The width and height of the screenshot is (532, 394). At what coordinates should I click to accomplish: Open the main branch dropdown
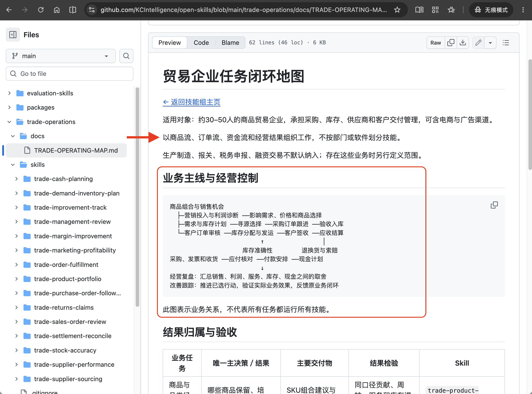pos(61,56)
